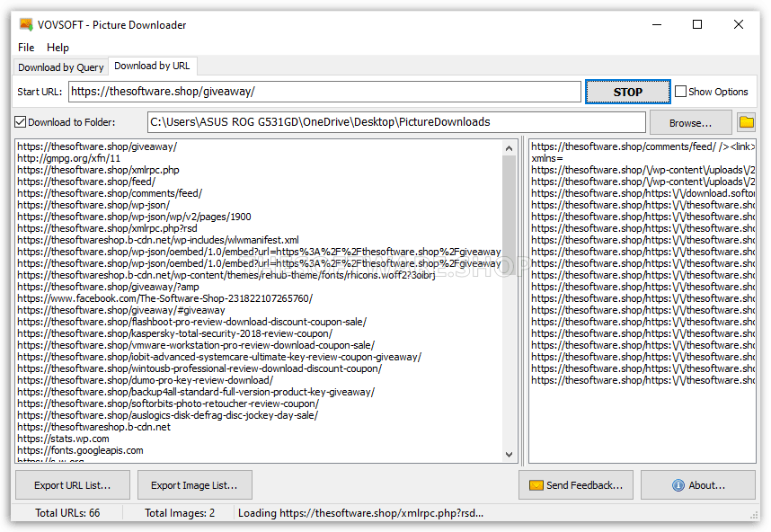Click Export URL List... button
The image size is (771, 532).
(x=73, y=485)
